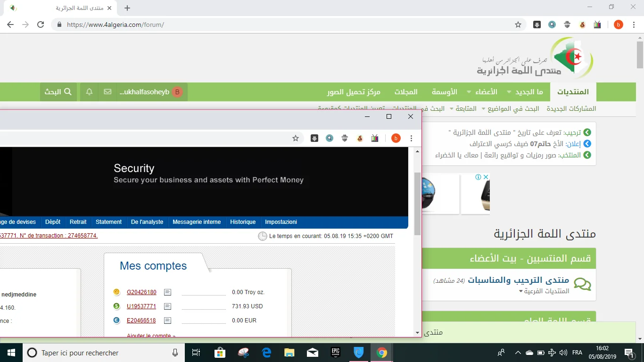
Task: Click the reload button of the 4algeria window
Action: click(41, 25)
